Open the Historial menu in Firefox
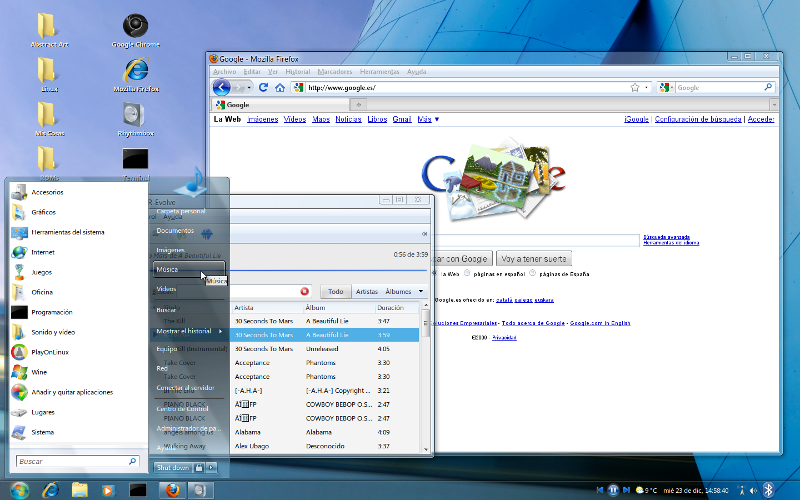The height and width of the screenshot is (500, 800). (x=297, y=71)
